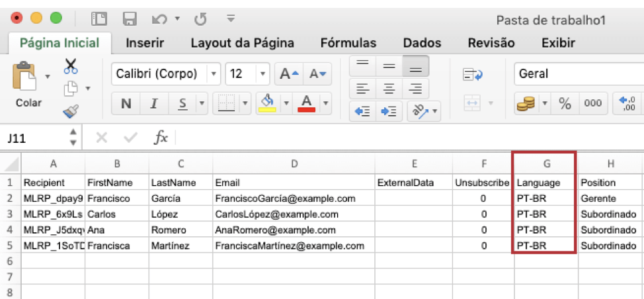Apply the yellow fill color bucket
The image size is (644, 299).
click(x=268, y=103)
